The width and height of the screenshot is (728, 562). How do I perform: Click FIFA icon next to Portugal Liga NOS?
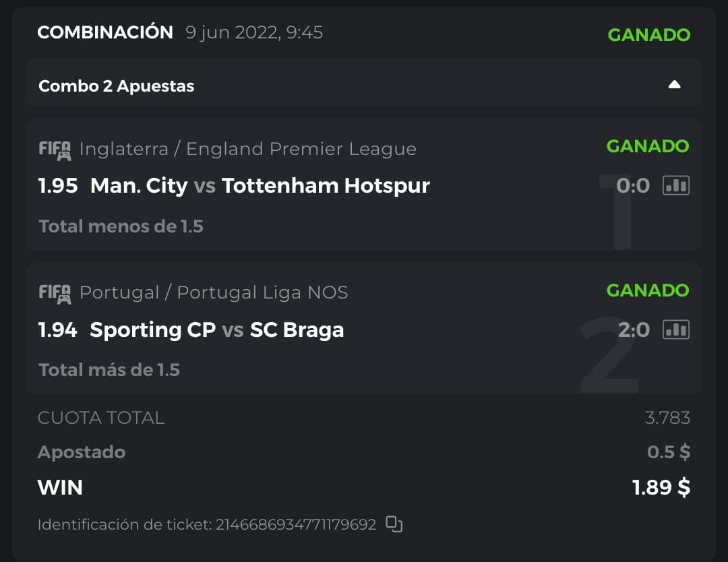(x=55, y=293)
